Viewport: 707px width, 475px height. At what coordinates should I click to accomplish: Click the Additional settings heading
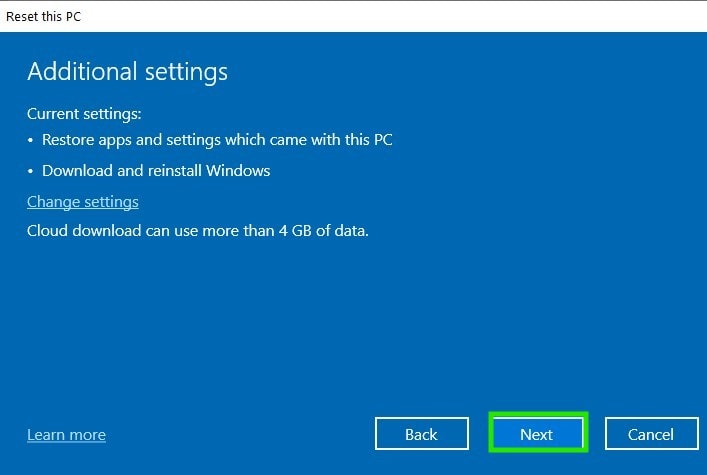click(128, 72)
